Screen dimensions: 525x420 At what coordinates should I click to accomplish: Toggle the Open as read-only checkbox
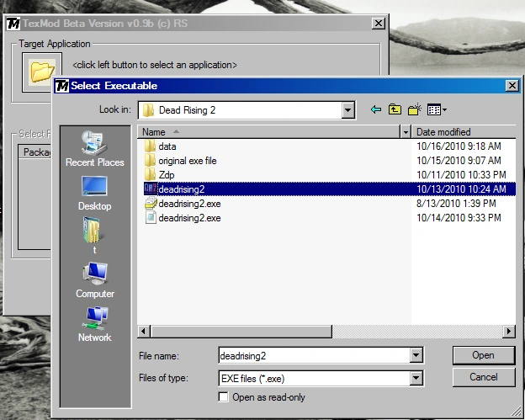[x=223, y=397]
